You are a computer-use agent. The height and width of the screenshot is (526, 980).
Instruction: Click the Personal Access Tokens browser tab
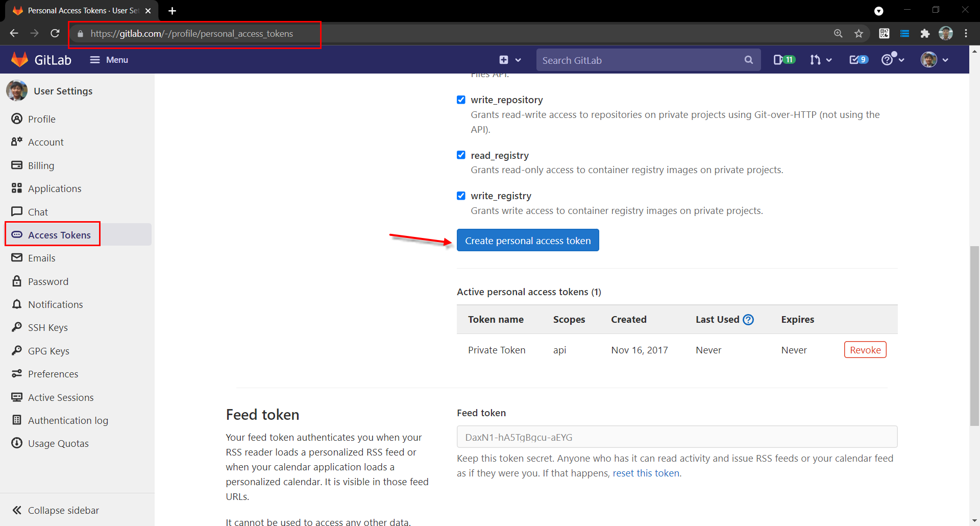82,11
